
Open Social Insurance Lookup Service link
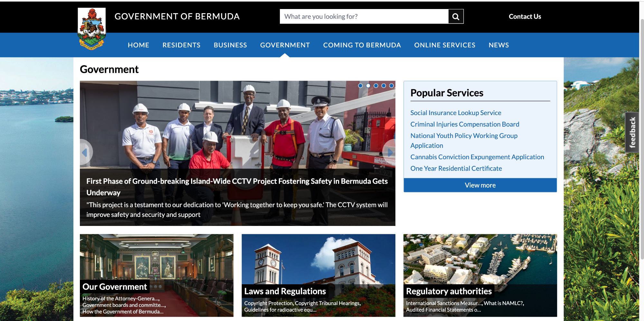[456, 113]
